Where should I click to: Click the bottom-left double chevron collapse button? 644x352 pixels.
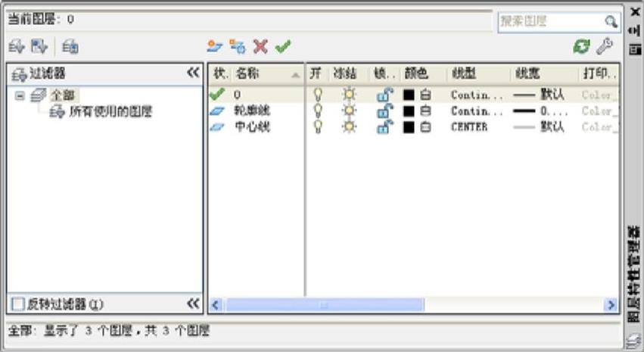(193, 304)
